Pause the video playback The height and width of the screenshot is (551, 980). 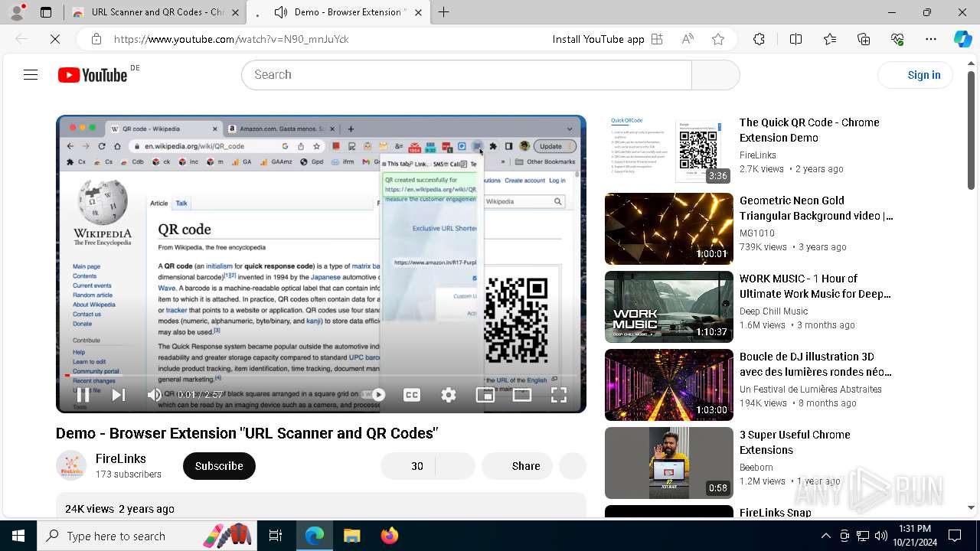click(x=83, y=395)
